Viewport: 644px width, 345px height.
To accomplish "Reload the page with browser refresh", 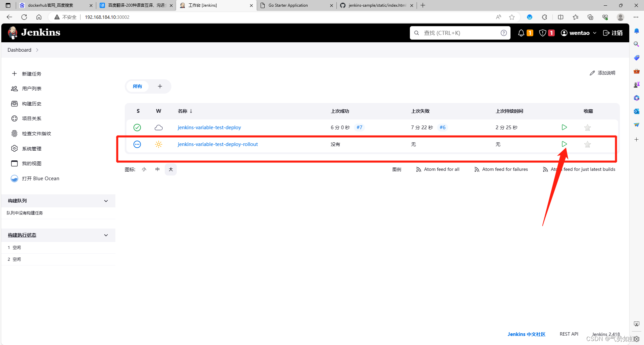I will click(x=24, y=17).
